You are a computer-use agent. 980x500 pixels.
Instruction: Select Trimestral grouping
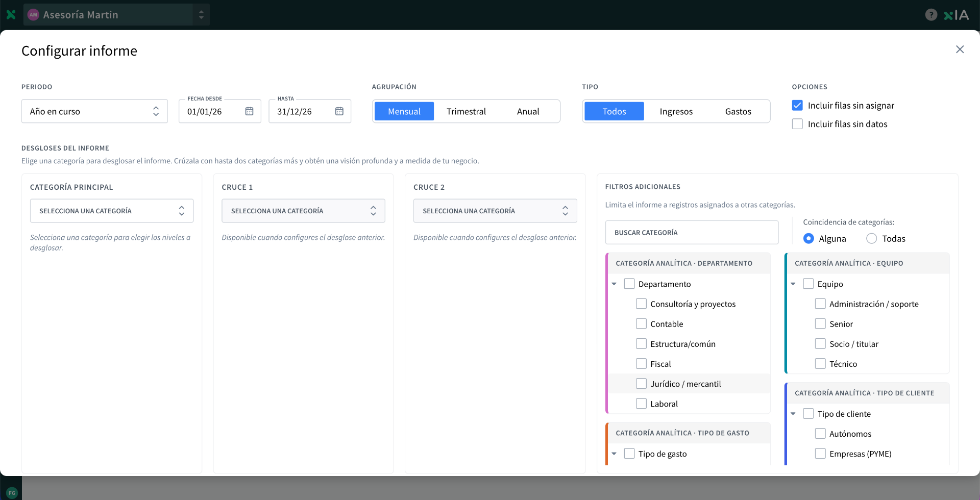tap(466, 111)
